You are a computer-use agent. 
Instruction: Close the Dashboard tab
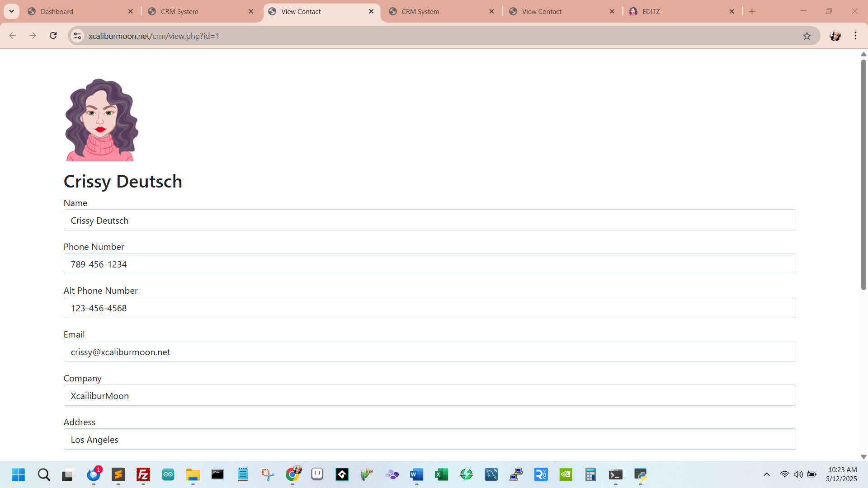(x=131, y=12)
